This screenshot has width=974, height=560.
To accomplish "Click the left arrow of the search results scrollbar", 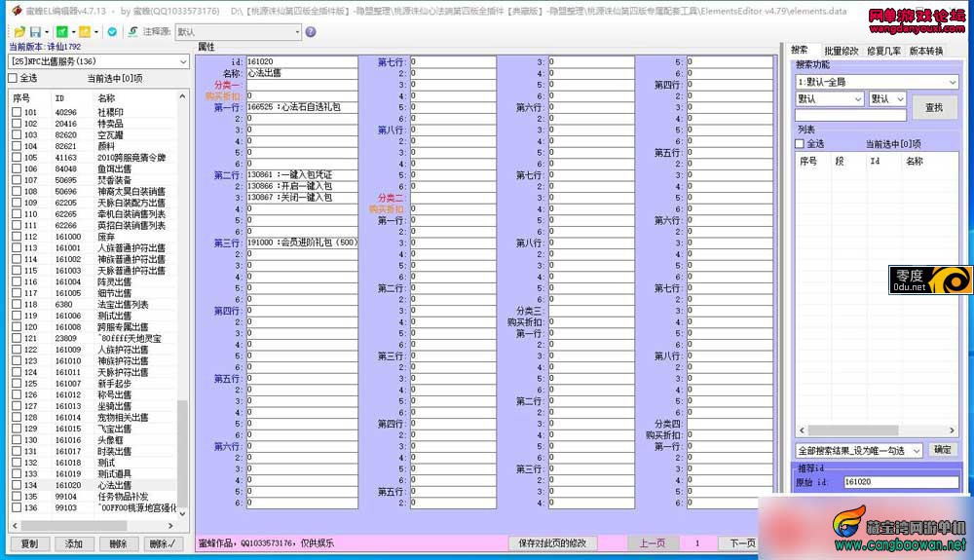I will tap(802, 430).
